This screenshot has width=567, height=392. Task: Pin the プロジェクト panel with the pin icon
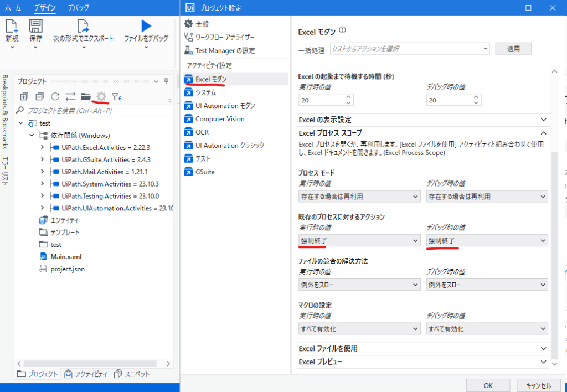point(166,81)
